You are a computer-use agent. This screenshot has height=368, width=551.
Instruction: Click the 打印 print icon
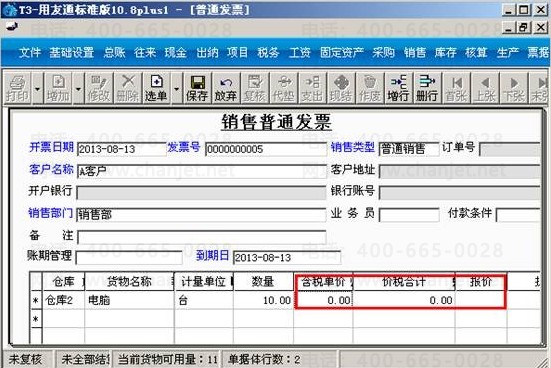click(x=17, y=88)
